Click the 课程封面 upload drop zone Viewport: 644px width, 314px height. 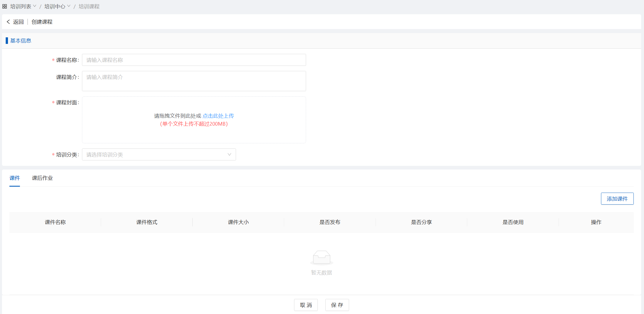coord(194,134)
